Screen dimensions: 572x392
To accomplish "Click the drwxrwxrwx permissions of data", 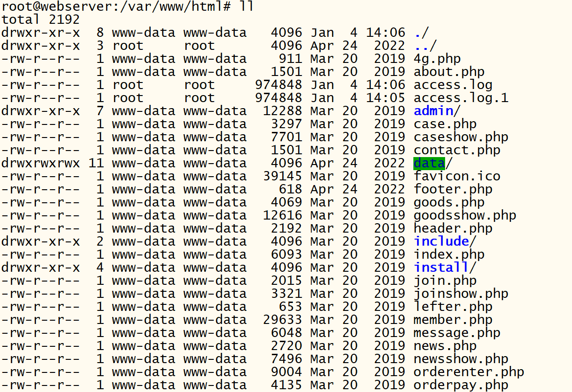I will 41,163.
